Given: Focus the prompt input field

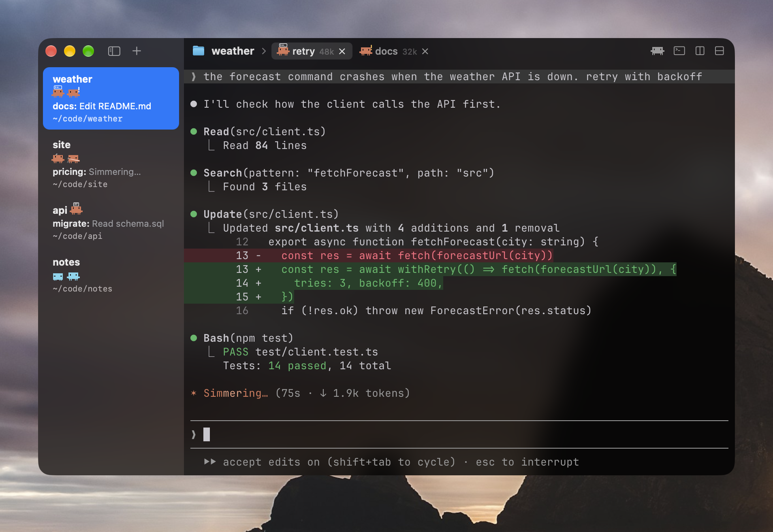Looking at the screenshot, I should point(459,434).
